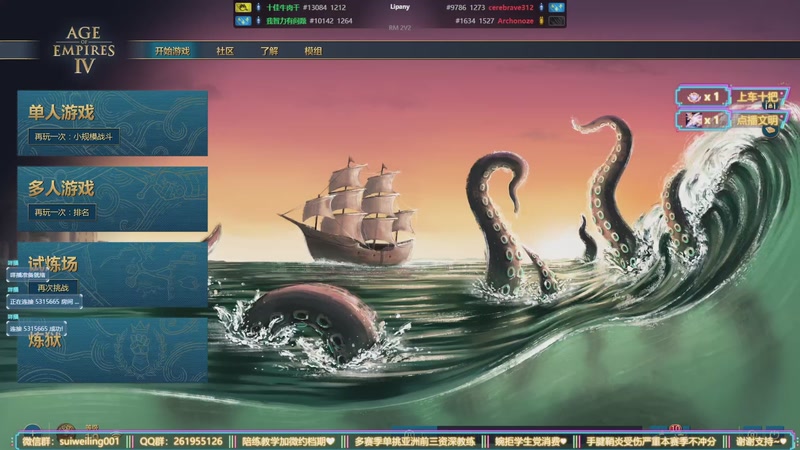The width and height of the screenshot is (800, 450).
Task: Click the blue civilization flag beside 我智力有问题
Action: (243, 21)
